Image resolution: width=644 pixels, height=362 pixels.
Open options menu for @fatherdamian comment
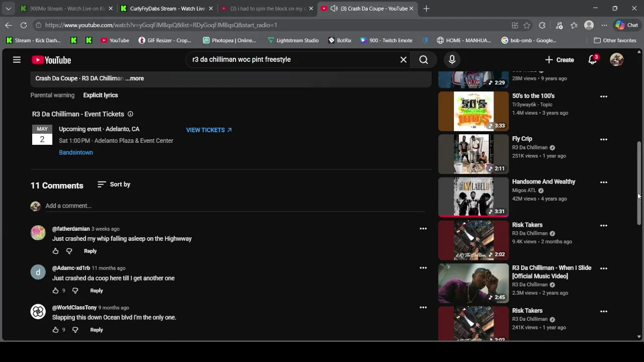point(423,229)
